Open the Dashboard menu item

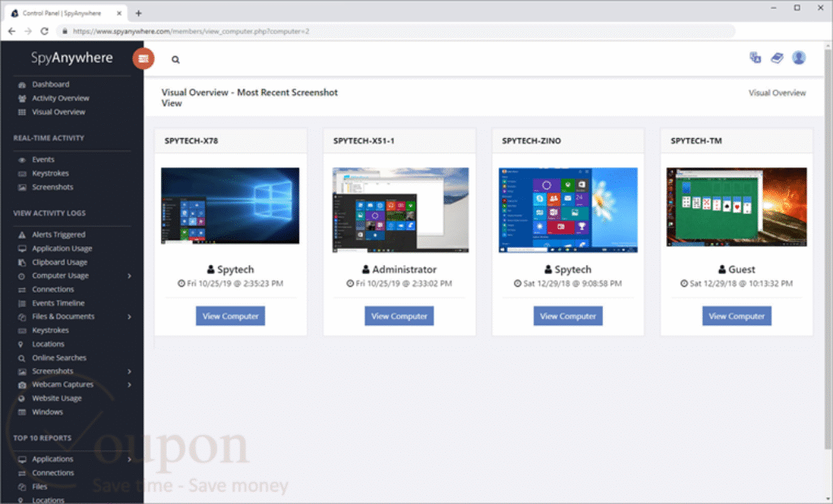[x=50, y=85]
